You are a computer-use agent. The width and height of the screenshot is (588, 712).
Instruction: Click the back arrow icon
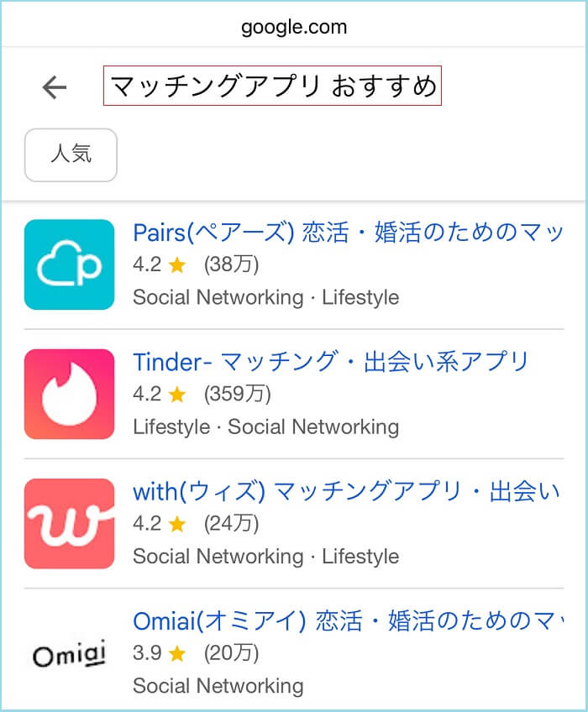(54, 85)
